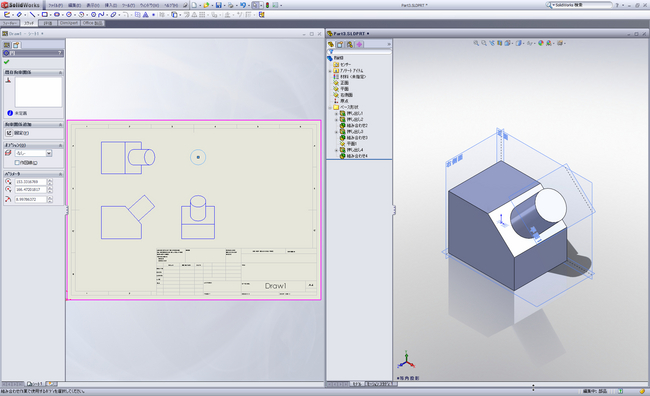Screen dimensions: 650x396
Task: Select the Rectangle sketch tool
Action: coord(44,15)
